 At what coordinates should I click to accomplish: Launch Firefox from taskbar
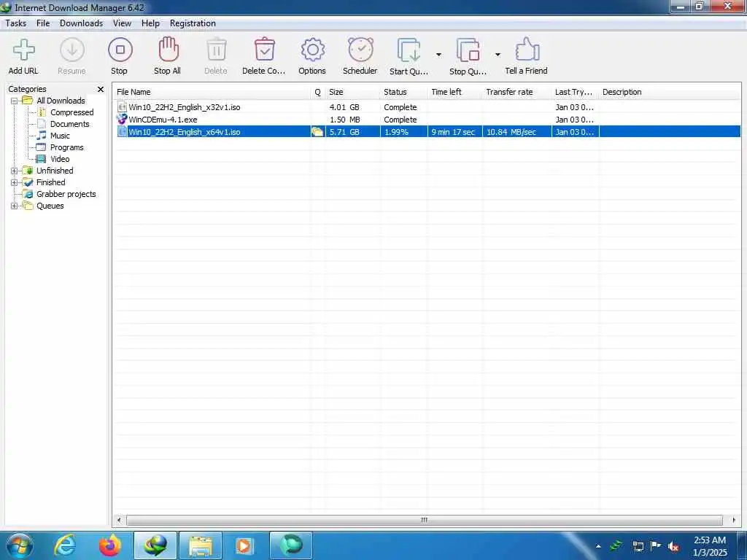tap(109, 545)
